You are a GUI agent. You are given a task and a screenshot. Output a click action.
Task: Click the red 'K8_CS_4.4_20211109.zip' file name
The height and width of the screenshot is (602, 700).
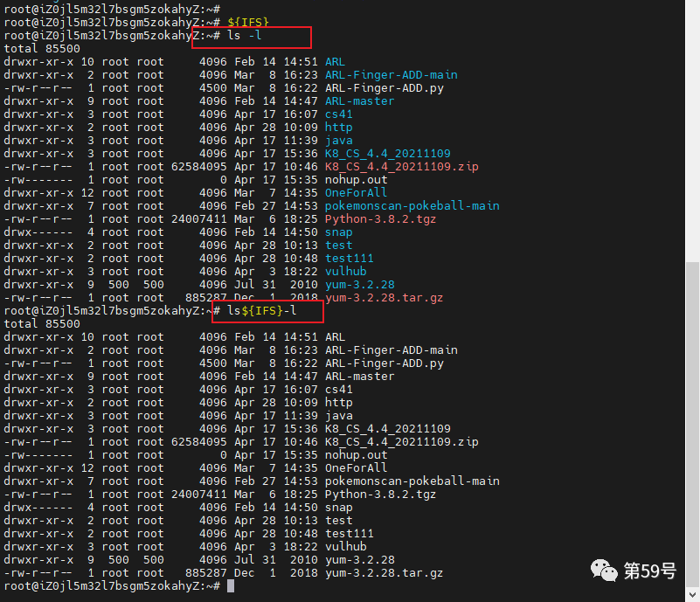tap(401, 167)
